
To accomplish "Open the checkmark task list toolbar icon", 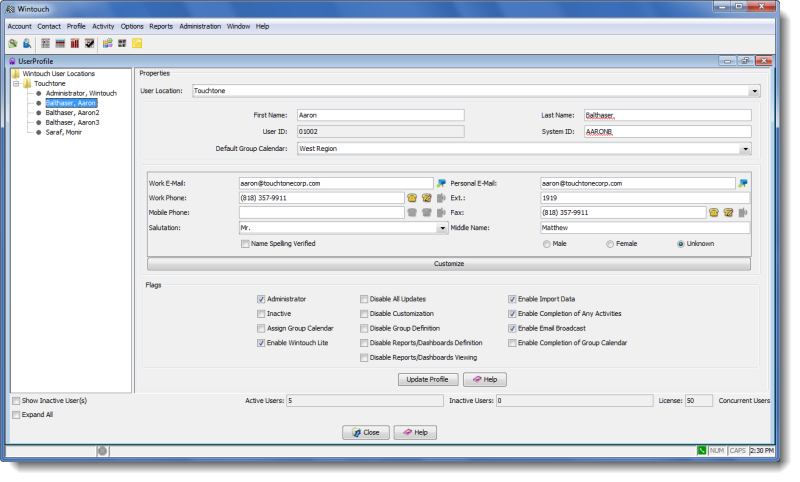I will 90,44.
